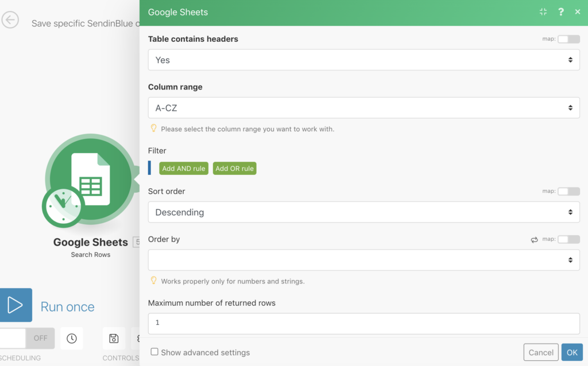Click the Run once label

(68, 307)
